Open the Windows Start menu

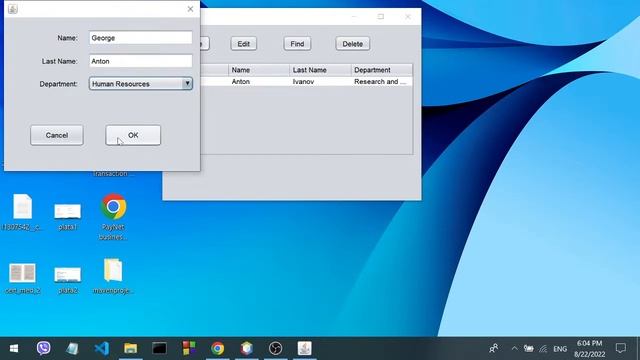(x=14, y=348)
